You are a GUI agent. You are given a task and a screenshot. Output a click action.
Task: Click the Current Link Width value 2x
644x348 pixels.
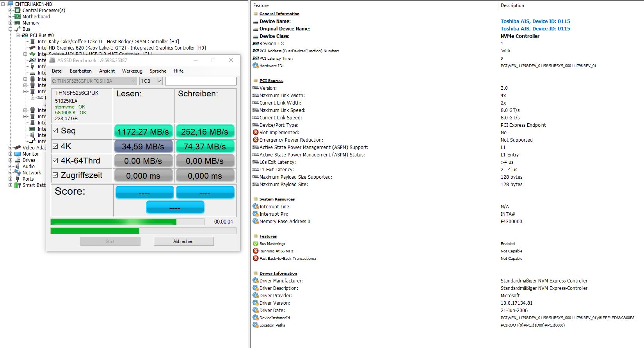tap(503, 103)
